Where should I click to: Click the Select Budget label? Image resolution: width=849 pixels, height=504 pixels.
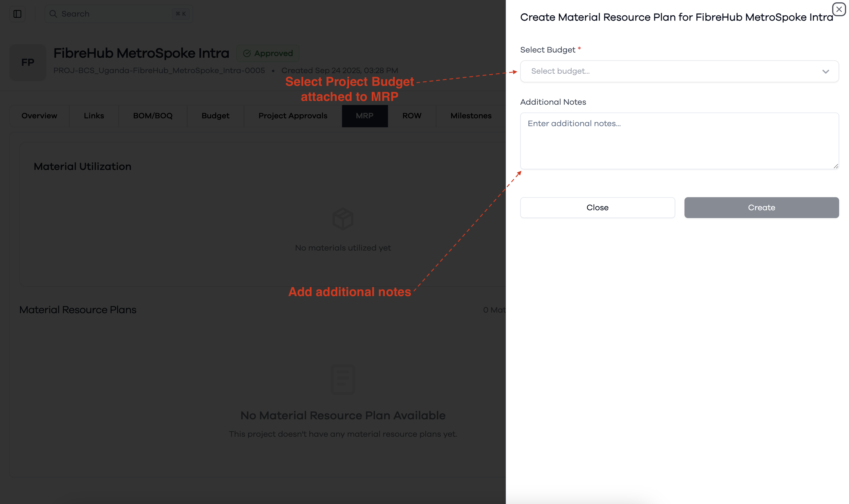[548, 50]
